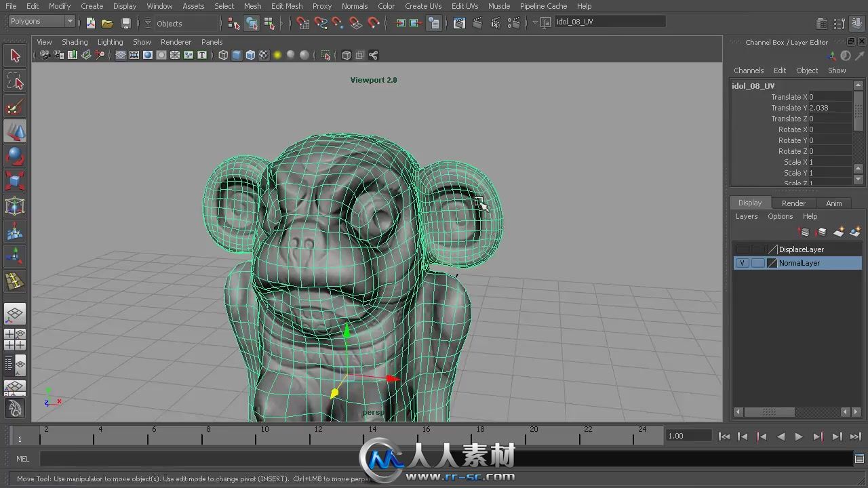Open the Normals menu
This screenshot has height=488, width=868.
point(355,6)
